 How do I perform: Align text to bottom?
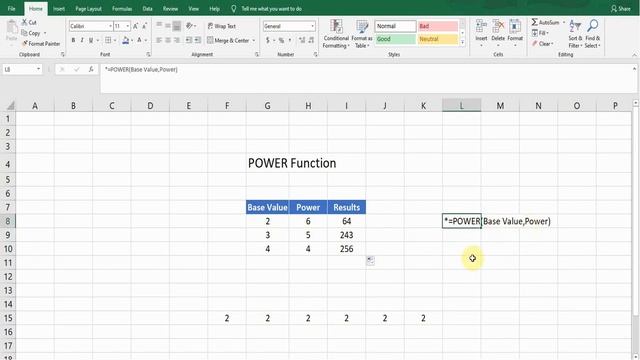tap(177, 26)
